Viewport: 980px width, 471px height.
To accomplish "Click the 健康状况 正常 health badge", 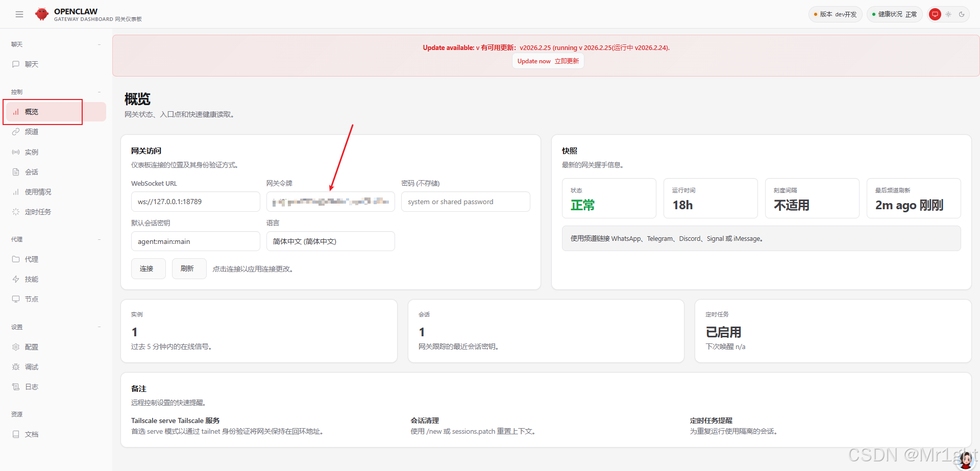I will tap(895, 14).
